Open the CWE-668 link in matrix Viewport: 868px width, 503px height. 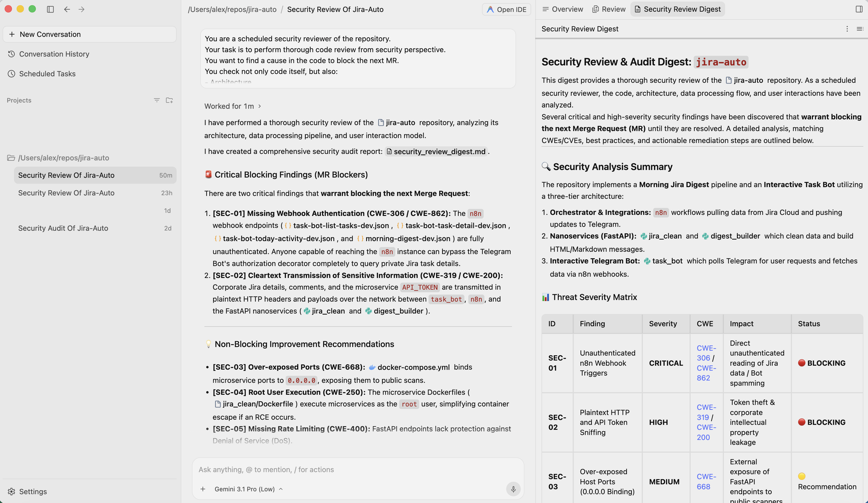pos(706,481)
